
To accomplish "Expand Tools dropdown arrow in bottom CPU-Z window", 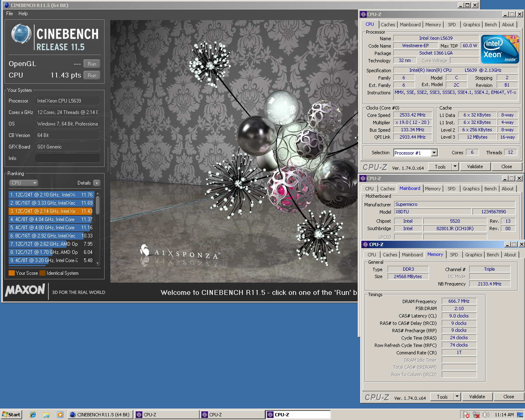I will tap(457, 397).
